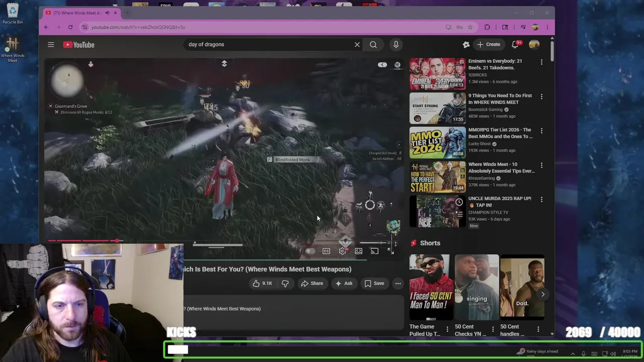Viewport: 644px width, 362px height.
Task: Open the KhrazeGaming channel link
Action: [x=481, y=178]
